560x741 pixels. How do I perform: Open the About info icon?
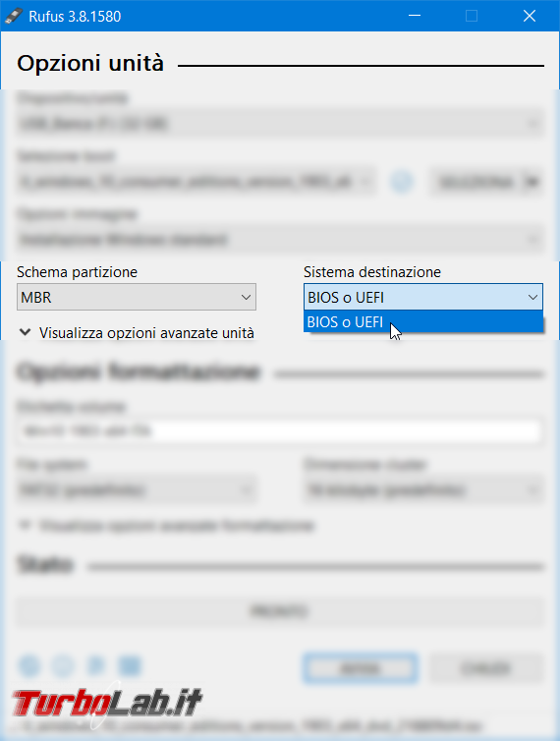pos(63,666)
